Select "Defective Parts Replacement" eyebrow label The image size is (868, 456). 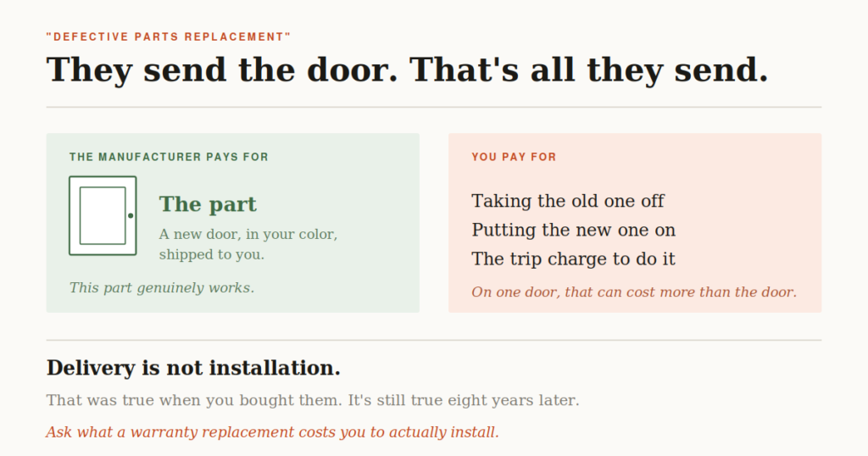coord(169,37)
